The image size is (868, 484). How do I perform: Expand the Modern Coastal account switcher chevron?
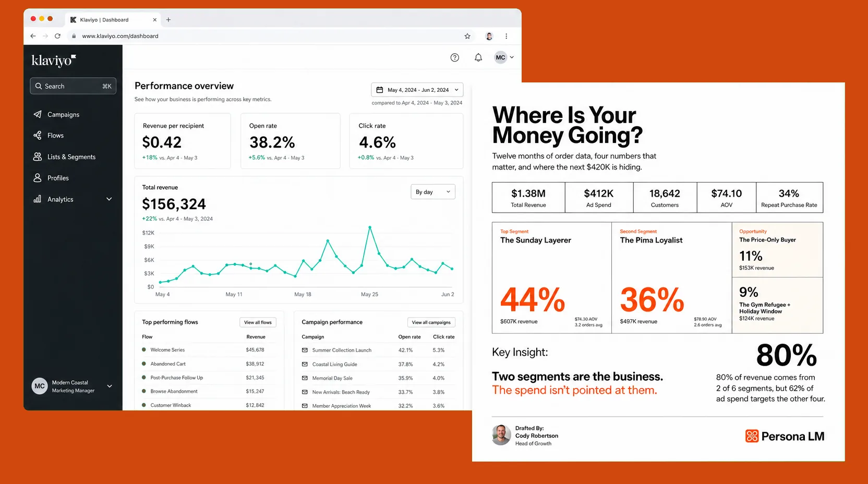(110, 386)
